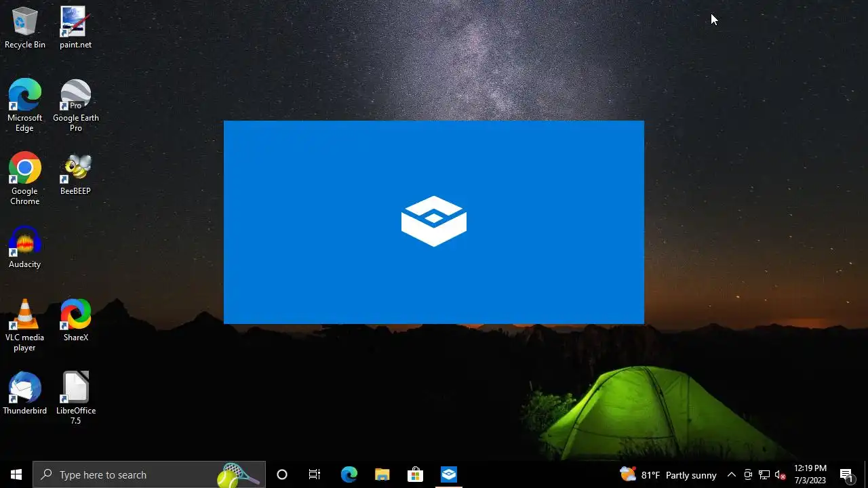This screenshot has height=488, width=868.
Task: Select the LibreOffice 7.5 desktop shortcut
Action: pyautogui.click(x=75, y=399)
